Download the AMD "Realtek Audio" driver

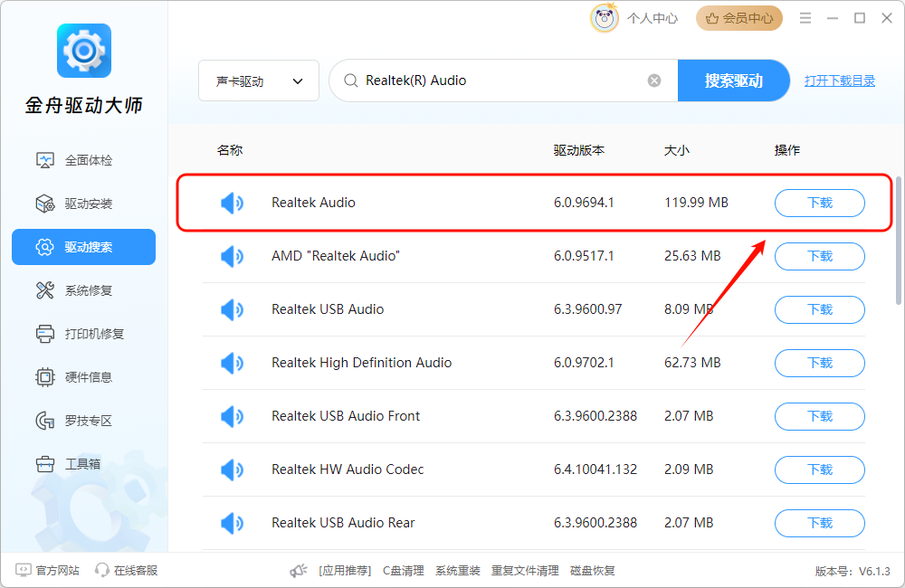820,256
